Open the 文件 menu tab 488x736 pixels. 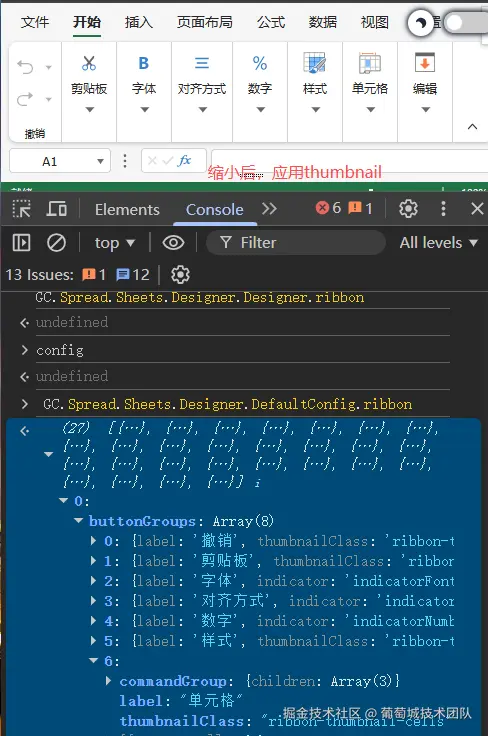coord(35,22)
